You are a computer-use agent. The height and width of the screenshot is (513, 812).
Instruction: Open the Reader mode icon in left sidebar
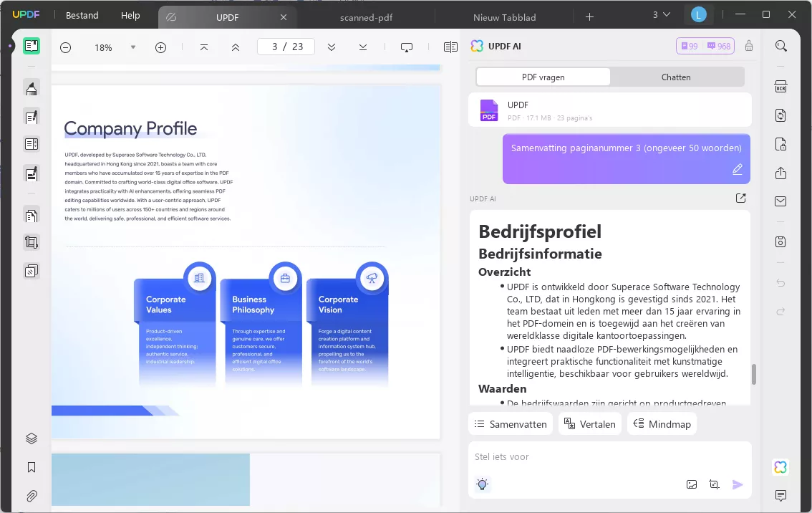pos(32,46)
